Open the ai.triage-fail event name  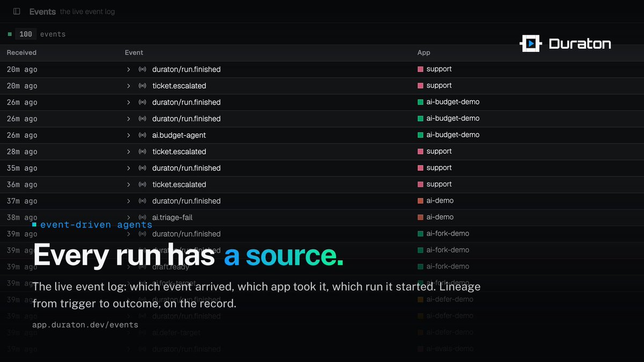[x=172, y=217]
